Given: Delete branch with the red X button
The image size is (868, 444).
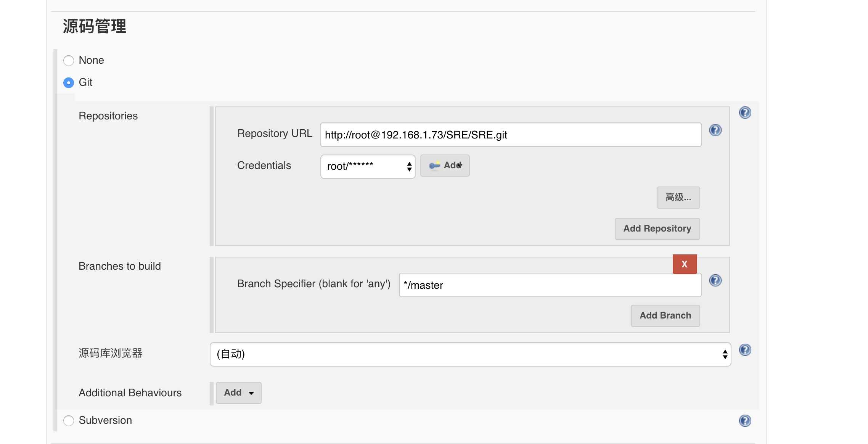Looking at the screenshot, I should (x=685, y=264).
